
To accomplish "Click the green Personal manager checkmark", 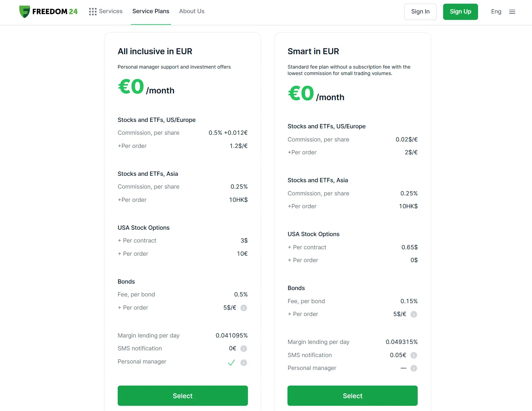I will point(231,363).
